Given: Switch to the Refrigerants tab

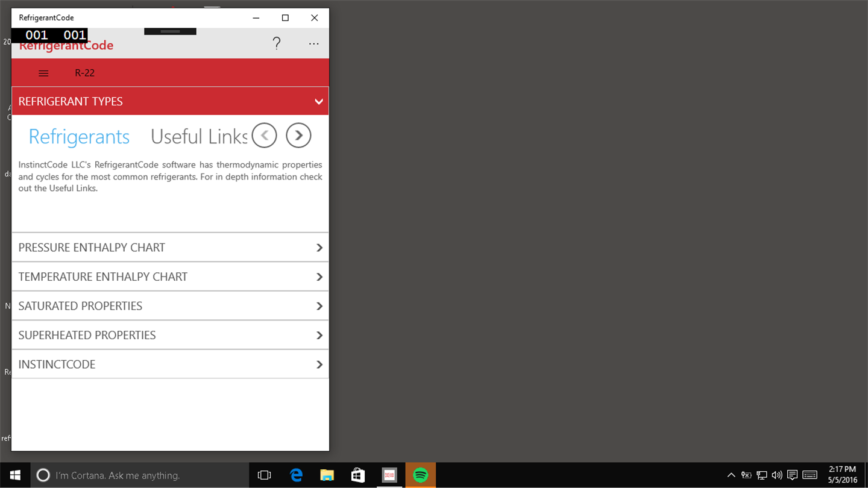Looking at the screenshot, I should tap(79, 137).
